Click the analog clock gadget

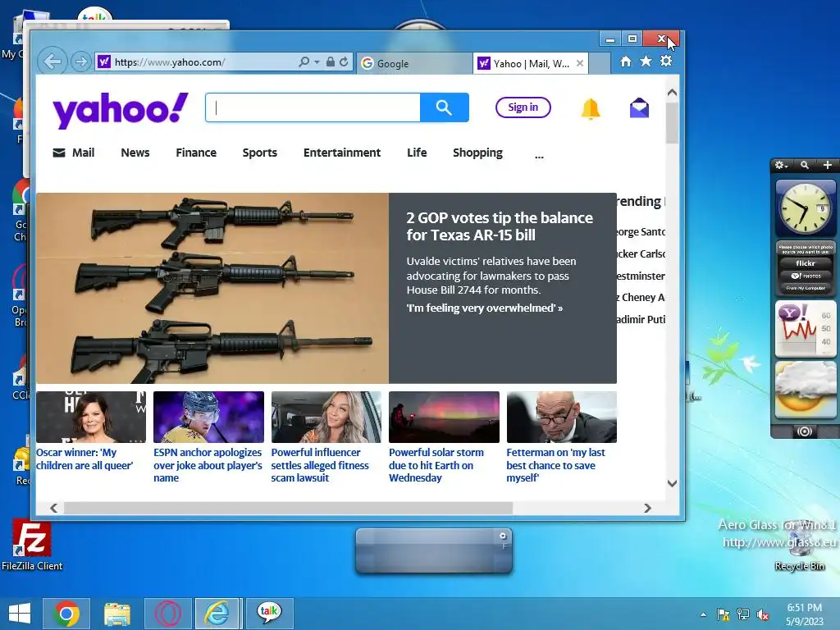pyautogui.click(x=806, y=208)
